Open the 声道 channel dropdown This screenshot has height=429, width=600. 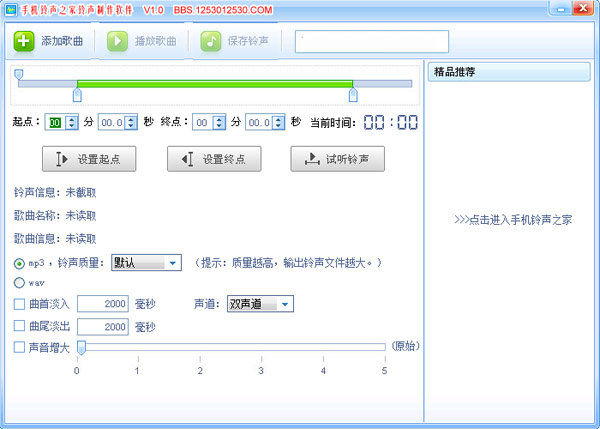coord(260,304)
